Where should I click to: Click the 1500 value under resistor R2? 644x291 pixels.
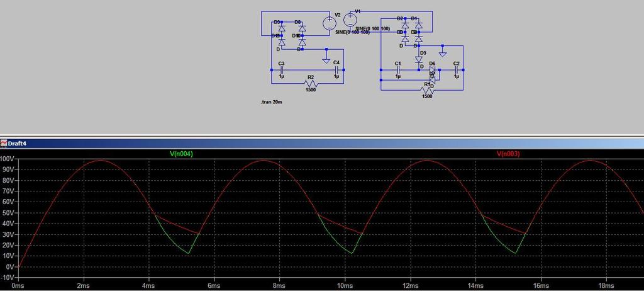point(311,89)
